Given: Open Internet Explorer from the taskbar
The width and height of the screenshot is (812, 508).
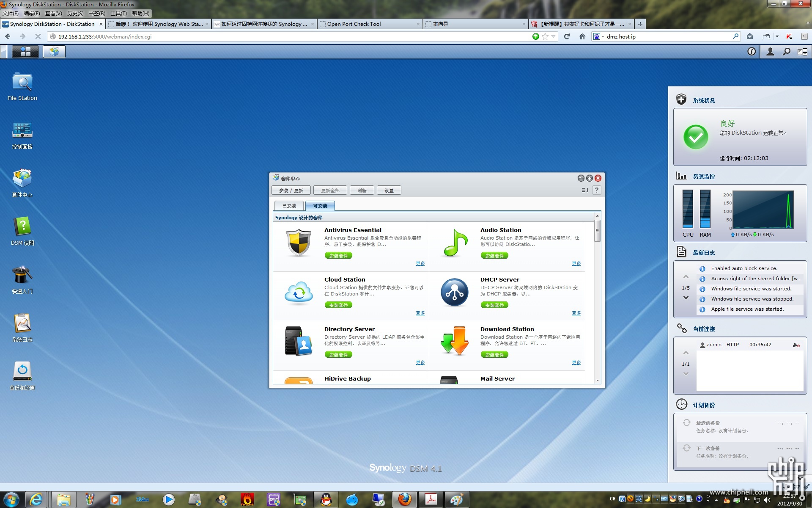Looking at the screenshot, I should coord(36,500).
